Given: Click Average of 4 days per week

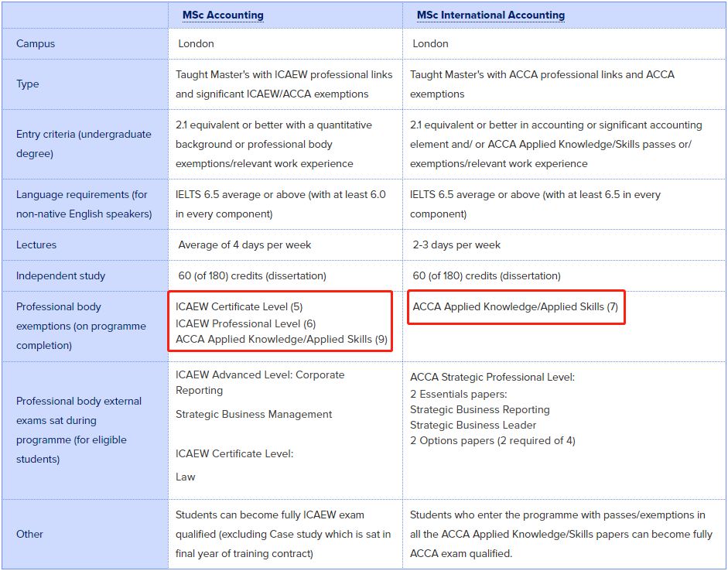Looking at the screenshot, I should coord(244,244).
